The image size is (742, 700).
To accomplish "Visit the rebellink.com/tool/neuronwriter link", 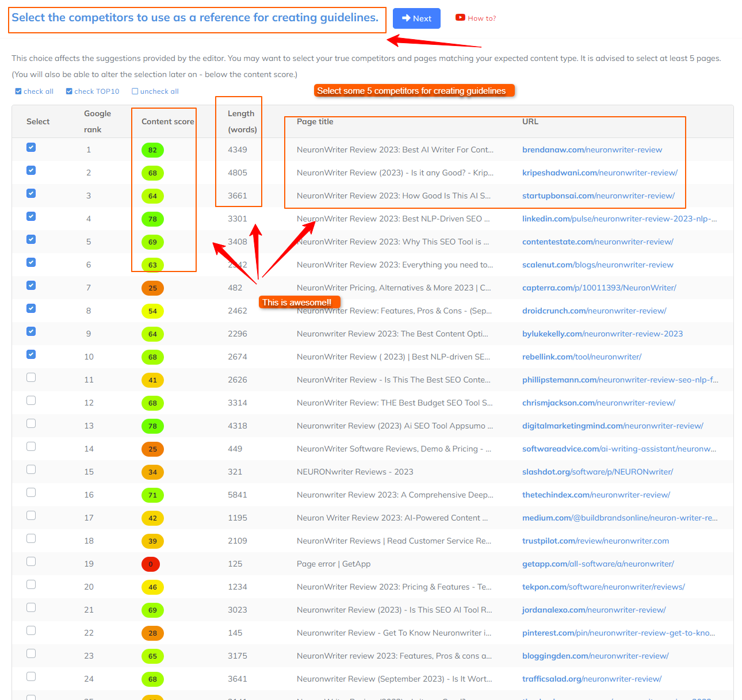I will click(x=582, y=357).
